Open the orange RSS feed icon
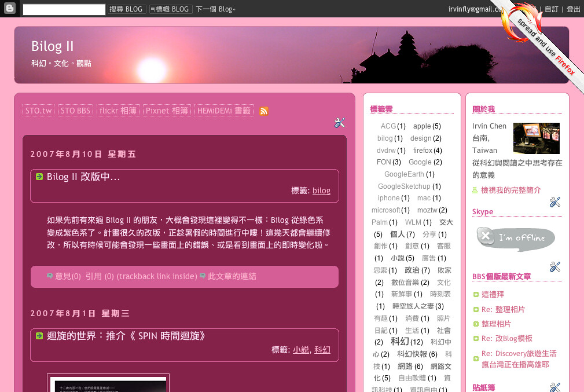Image resolution: width=584 pixels, height=392 pixels. tap(264, 111)
